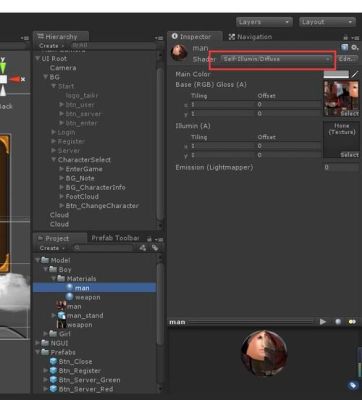Click Select on the Illumin texture slot
Screen dimensions: 362x400
click(x=349, y=155)
